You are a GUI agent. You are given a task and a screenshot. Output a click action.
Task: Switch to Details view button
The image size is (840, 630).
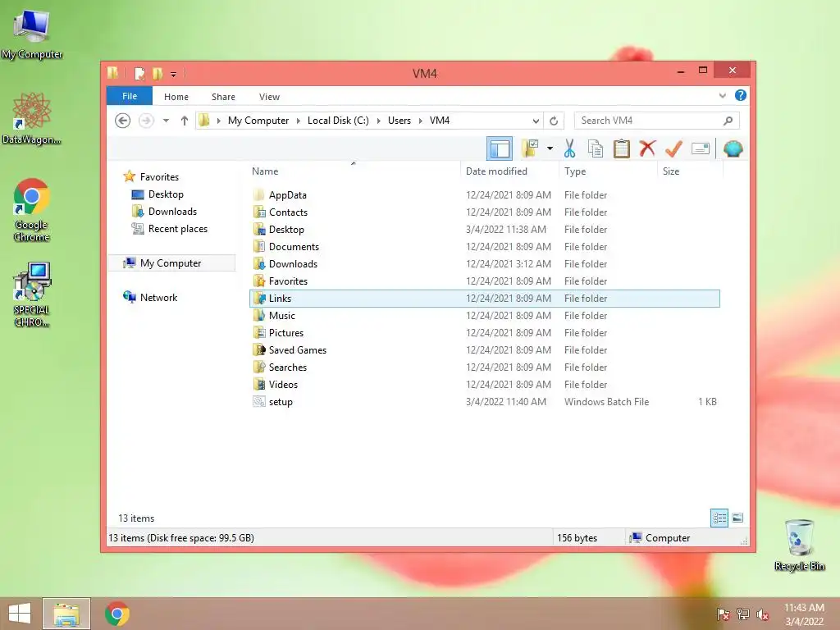[x=719, y=518]
